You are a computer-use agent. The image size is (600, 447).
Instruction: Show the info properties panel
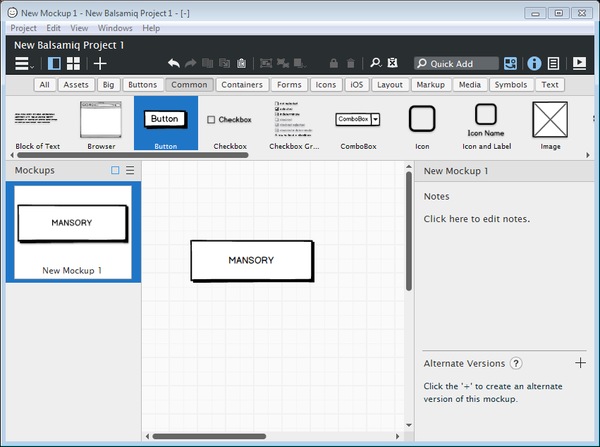click(x=534, y=63)
